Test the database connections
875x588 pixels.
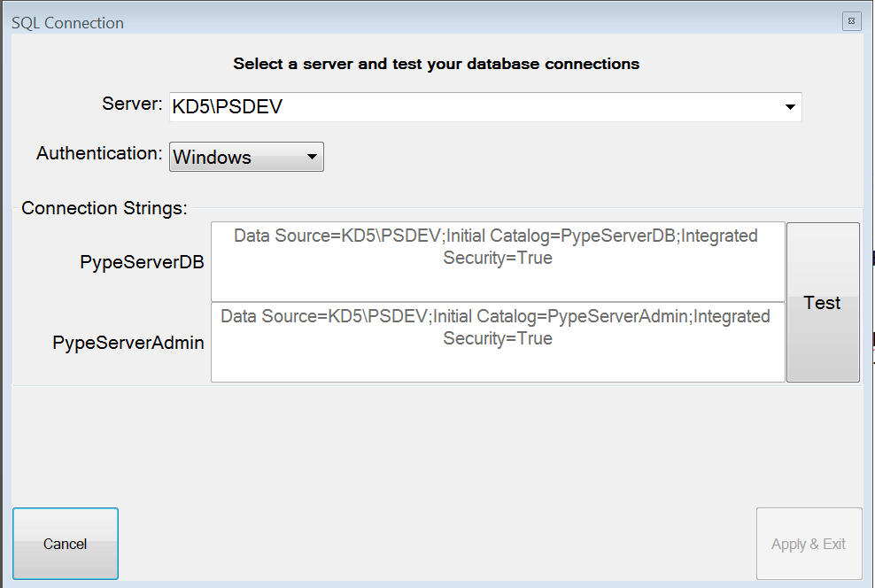tap(823, 302)
